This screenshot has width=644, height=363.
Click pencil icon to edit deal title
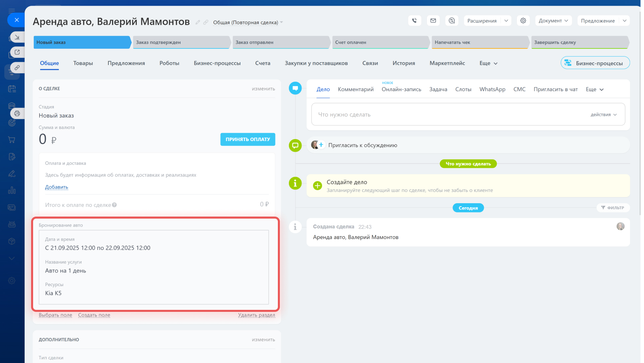[198, 22]
